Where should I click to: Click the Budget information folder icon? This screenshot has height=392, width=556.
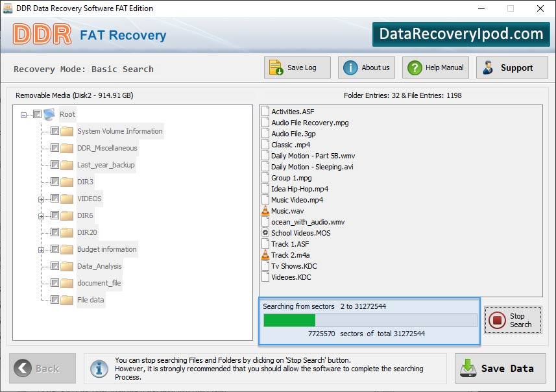point(67,249)
